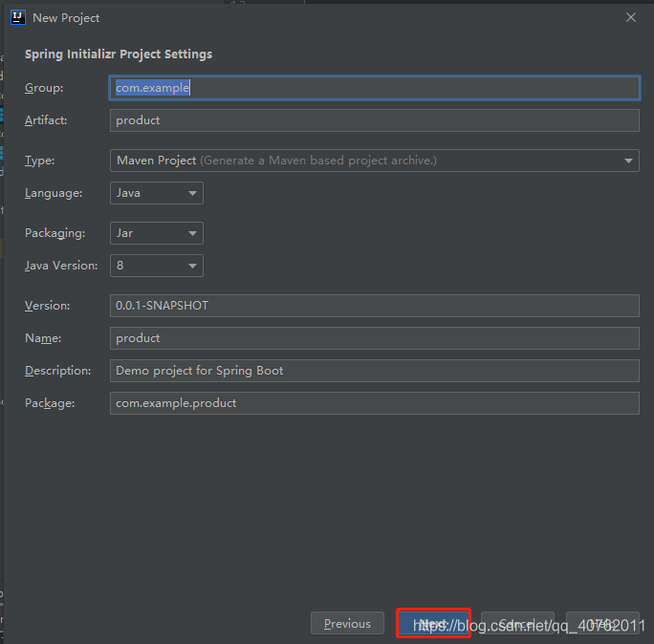Click the Artifact label

click(x=46, y=120)
